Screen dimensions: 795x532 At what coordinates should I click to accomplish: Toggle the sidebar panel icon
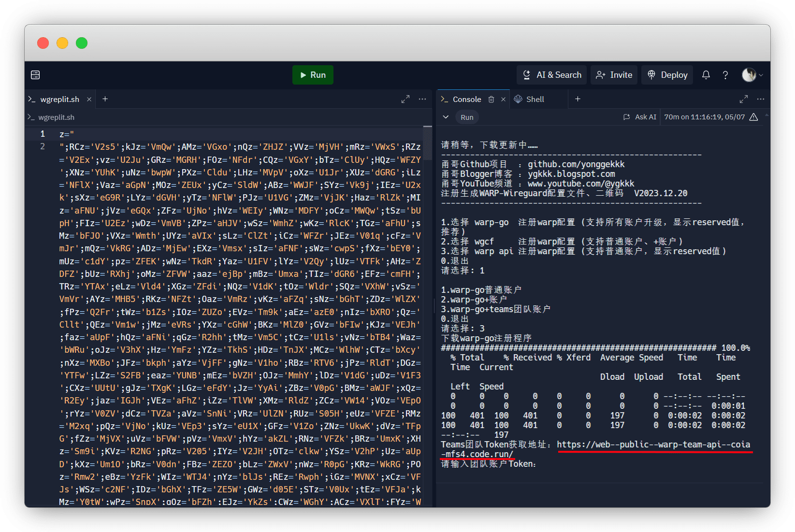tap(35, 75)
